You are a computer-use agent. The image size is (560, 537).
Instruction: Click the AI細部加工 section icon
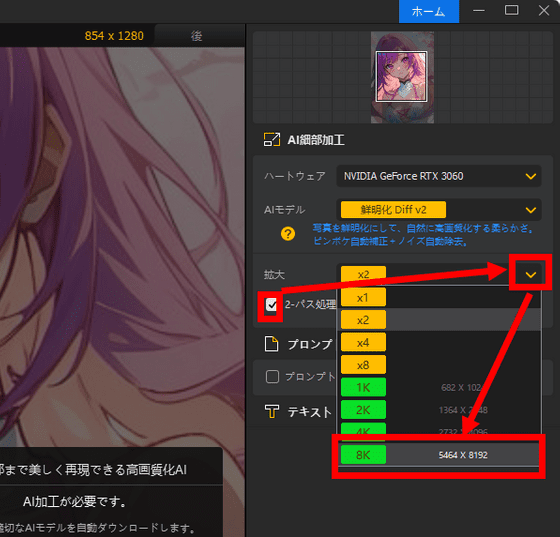(x=272, y=140)
